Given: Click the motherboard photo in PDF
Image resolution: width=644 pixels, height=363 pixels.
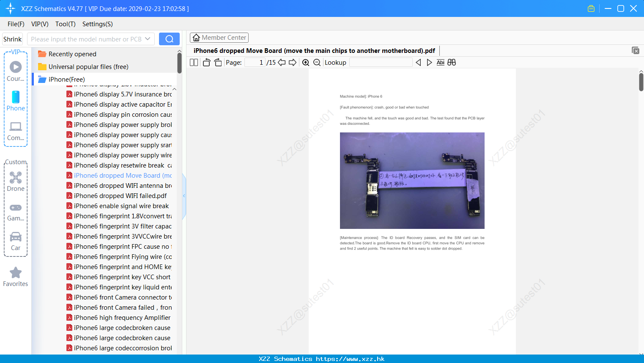Looking at the screenshot, I should point(412,181).
